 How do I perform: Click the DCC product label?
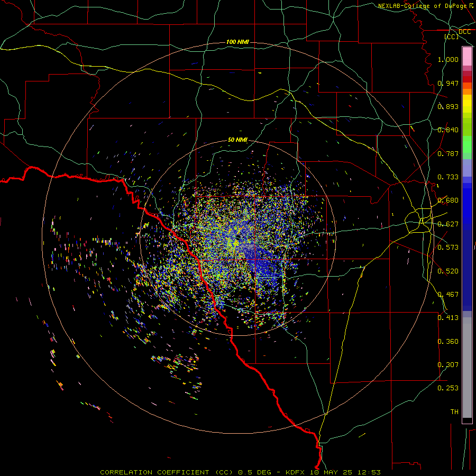pos(464,32)
